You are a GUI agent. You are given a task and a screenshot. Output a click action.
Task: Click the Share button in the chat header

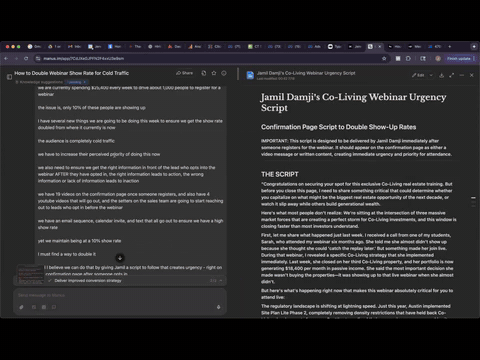[184, 73]
